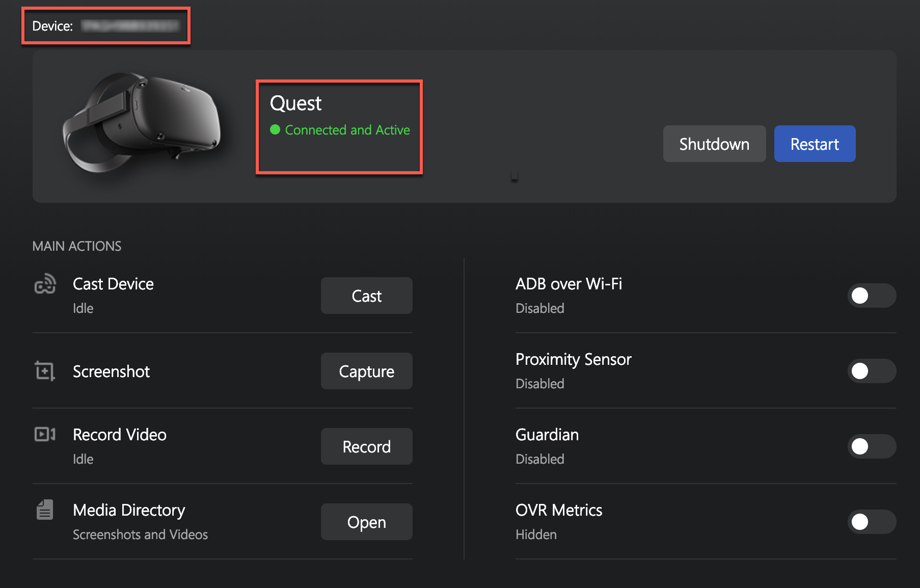
Task: Select the Quest device title
Action: click(x=295, y=102)
